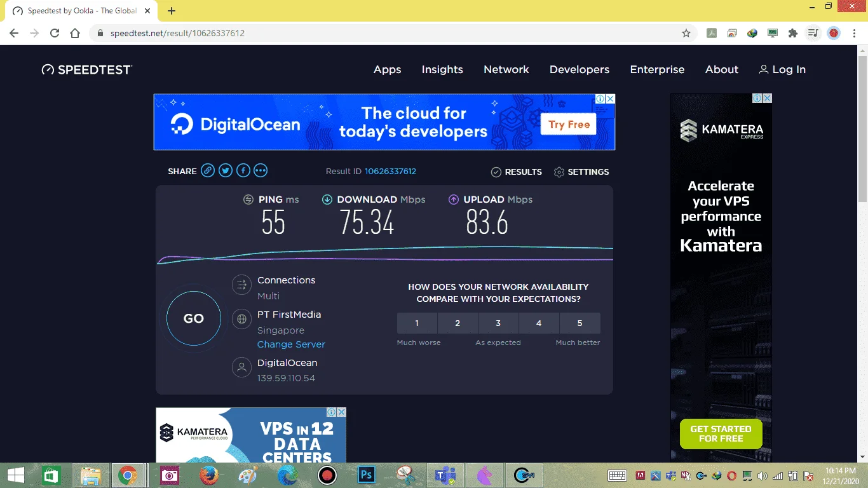Open a new tab with the plus button
This screenshot has width=868, height=488.
point(172,11)
